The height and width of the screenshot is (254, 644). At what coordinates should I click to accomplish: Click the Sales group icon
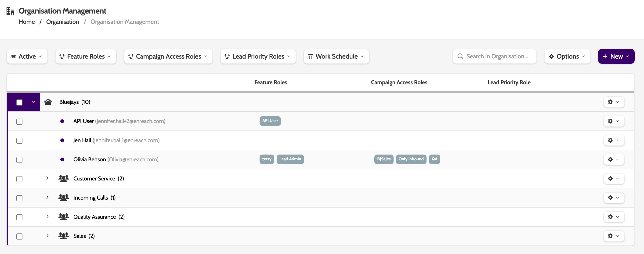click(64, 236)
